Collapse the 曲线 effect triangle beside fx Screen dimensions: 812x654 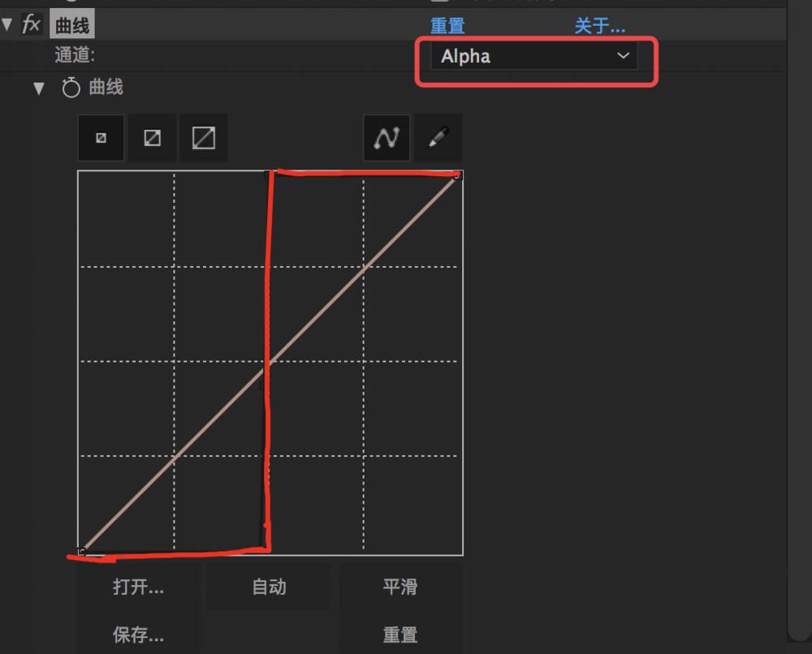(6, 24)
